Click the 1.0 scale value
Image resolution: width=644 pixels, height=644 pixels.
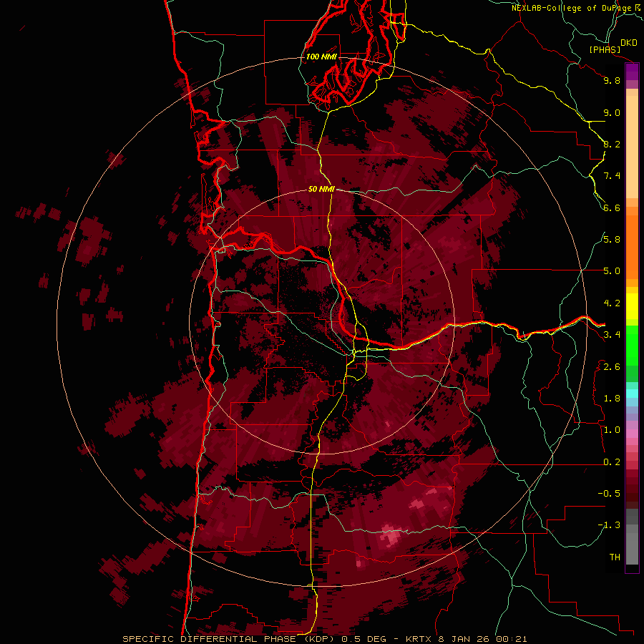coord(612,430)
